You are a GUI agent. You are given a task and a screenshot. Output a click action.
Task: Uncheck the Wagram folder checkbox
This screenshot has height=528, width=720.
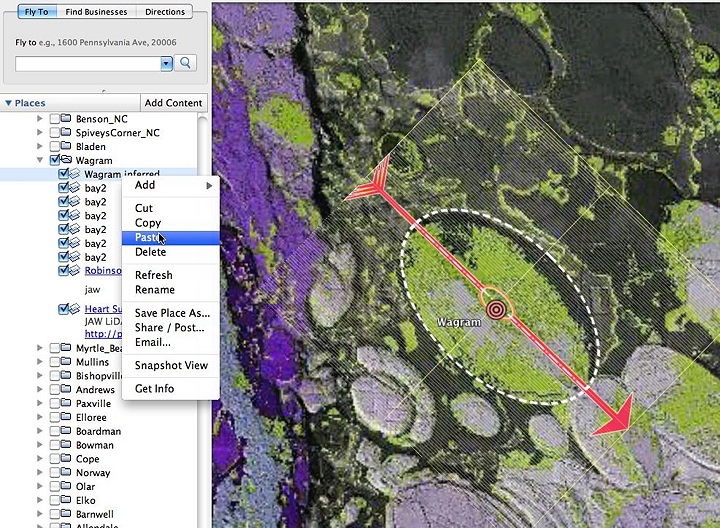[x=55, y=160]
